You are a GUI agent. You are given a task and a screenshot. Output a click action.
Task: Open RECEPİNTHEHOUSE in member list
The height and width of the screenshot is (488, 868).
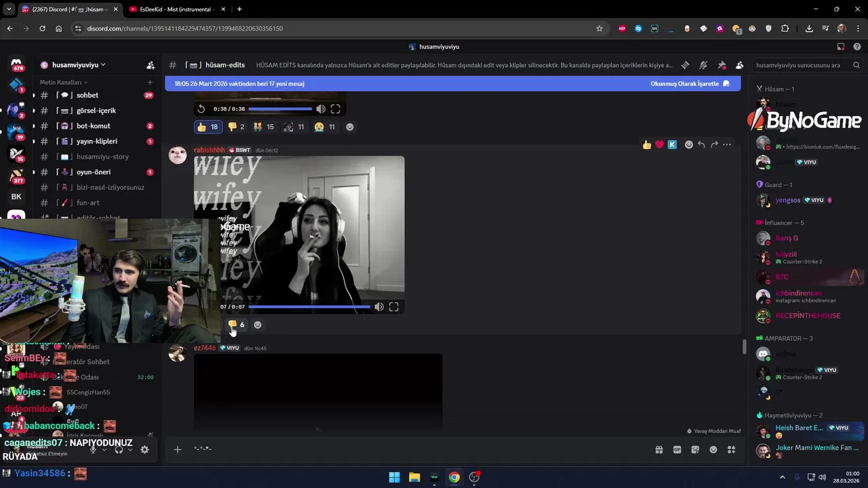tap(808, 316)
